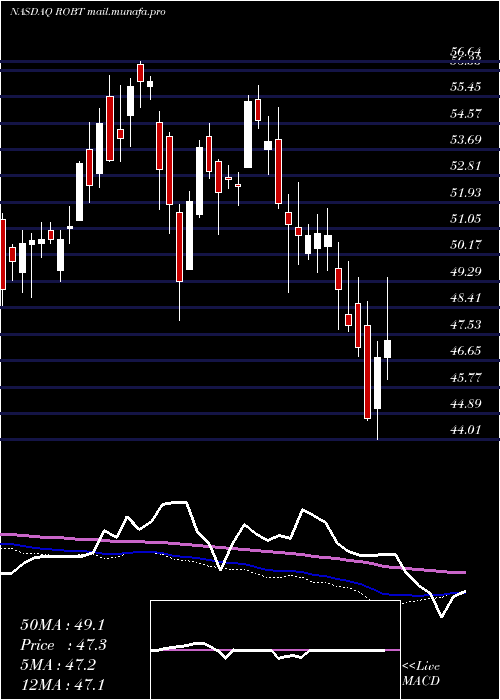The width and height of the screenshot is (500, 700).
Task: Click the 51.05 price axis label
Action: 465,219
